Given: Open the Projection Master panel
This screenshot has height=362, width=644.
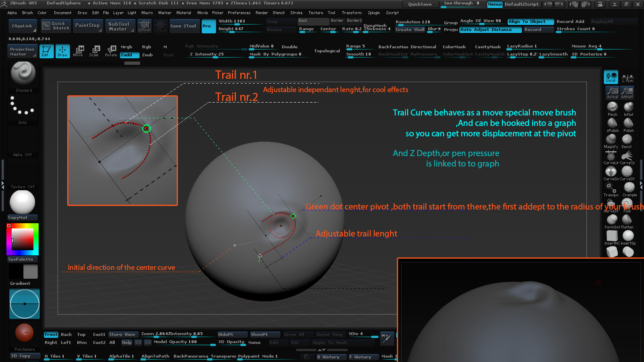Looking at the screenshot, I should click(23, 51).
